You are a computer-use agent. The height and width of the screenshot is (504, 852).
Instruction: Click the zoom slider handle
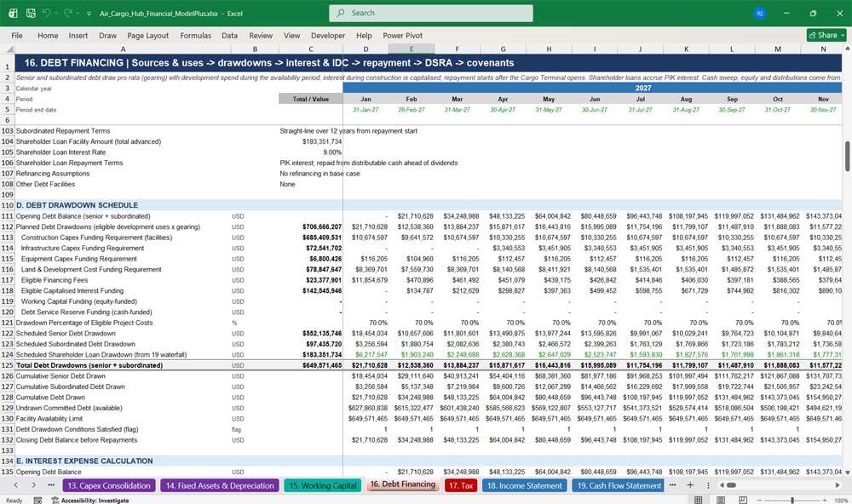coord(792,500)
